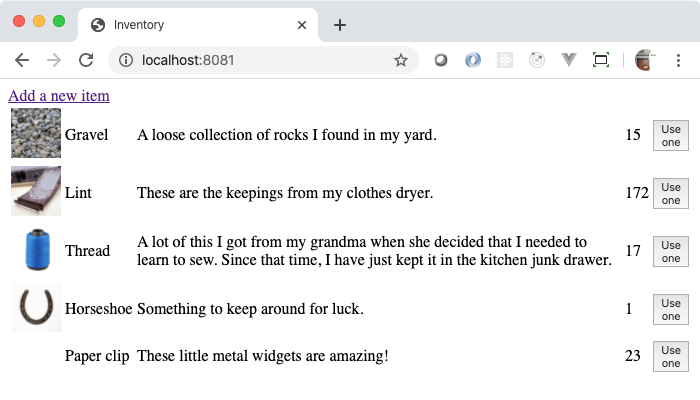Open a new browser tab
The width and height of the screenshot is (700, 400).
[340, 25]
